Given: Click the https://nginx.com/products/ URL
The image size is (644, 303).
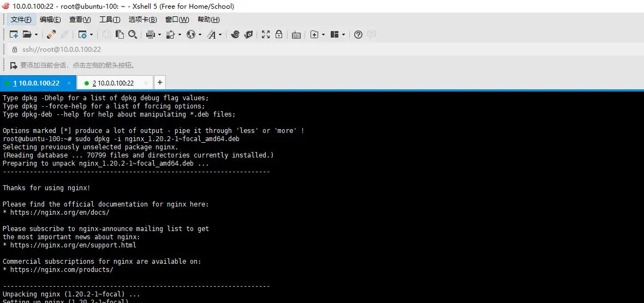Looking at the screenshot, I should [x=62, y=270].
